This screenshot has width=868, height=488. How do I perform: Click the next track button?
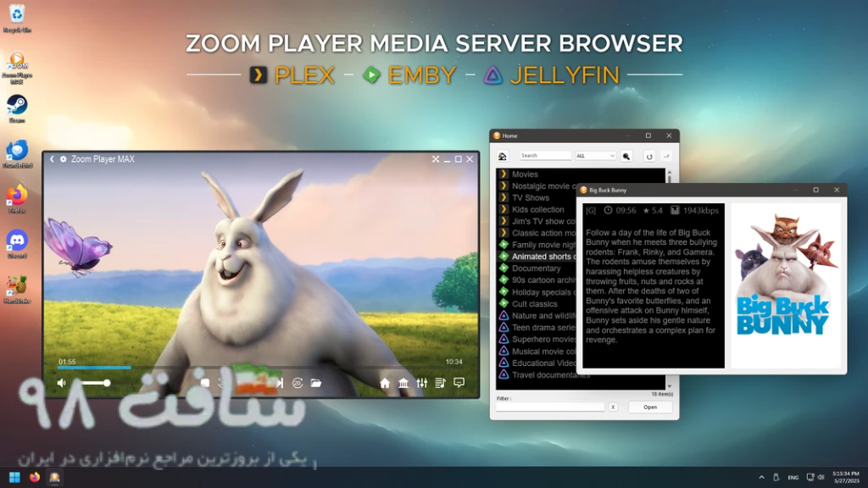(x=280, y=383)
